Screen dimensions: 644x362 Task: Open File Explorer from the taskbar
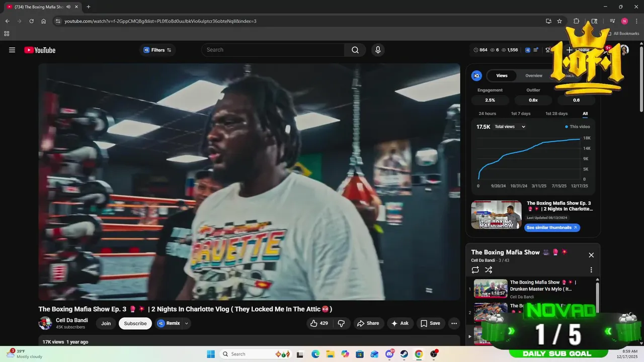click(x=330, y=354)
